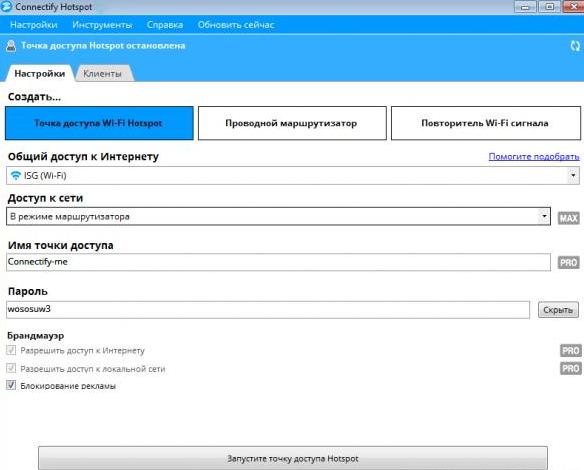Click 'Обновить сейчас' in menu bar
This screenshot has height=470, width=584.
click(x=236, y=25)
